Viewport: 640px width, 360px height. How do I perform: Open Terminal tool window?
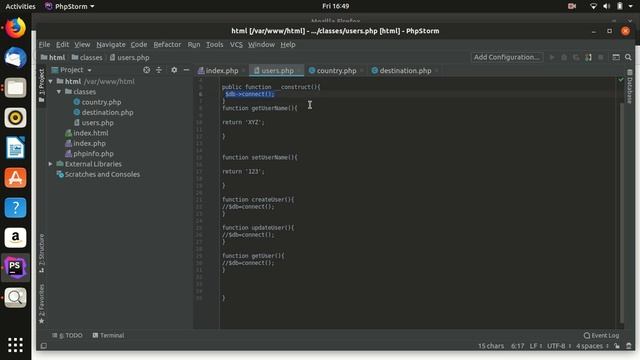pyautogui.click(x=108, y=336)
